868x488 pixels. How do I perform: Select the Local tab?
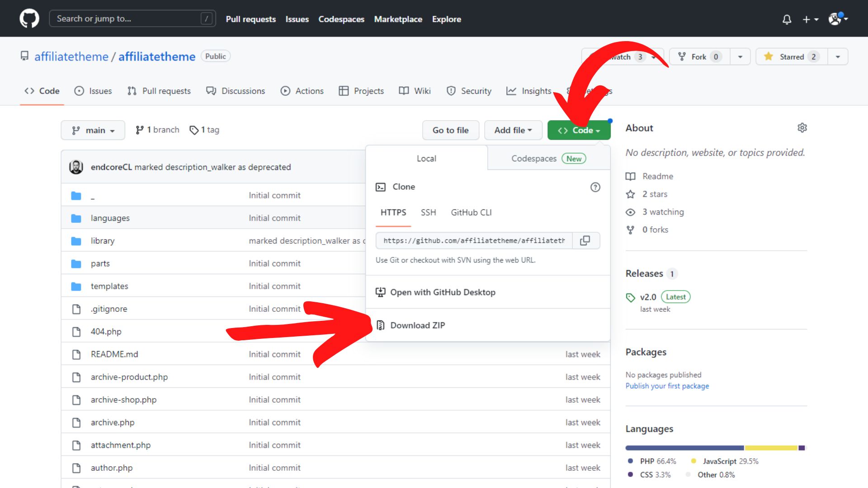click(x=426, y=159)
